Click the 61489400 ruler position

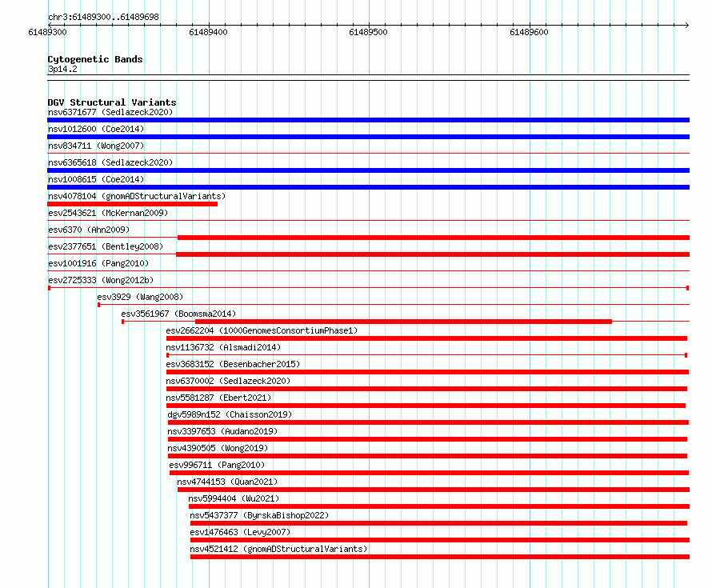[209, 32]
